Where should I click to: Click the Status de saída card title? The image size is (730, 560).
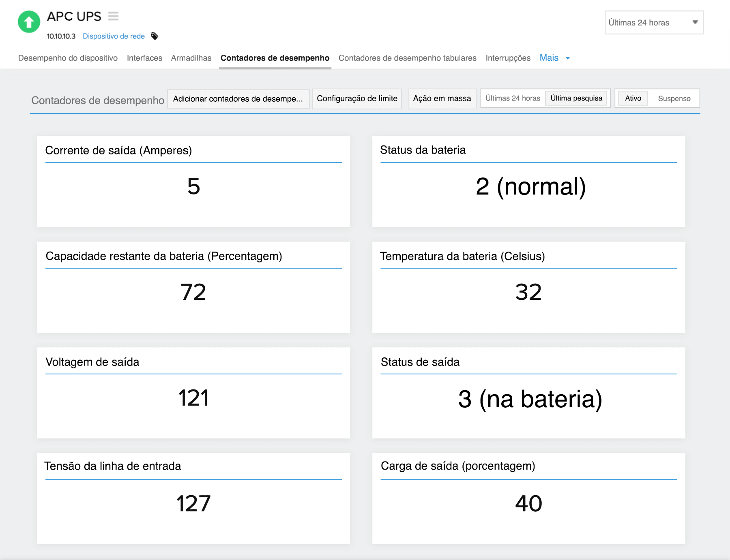pos(420,362)
